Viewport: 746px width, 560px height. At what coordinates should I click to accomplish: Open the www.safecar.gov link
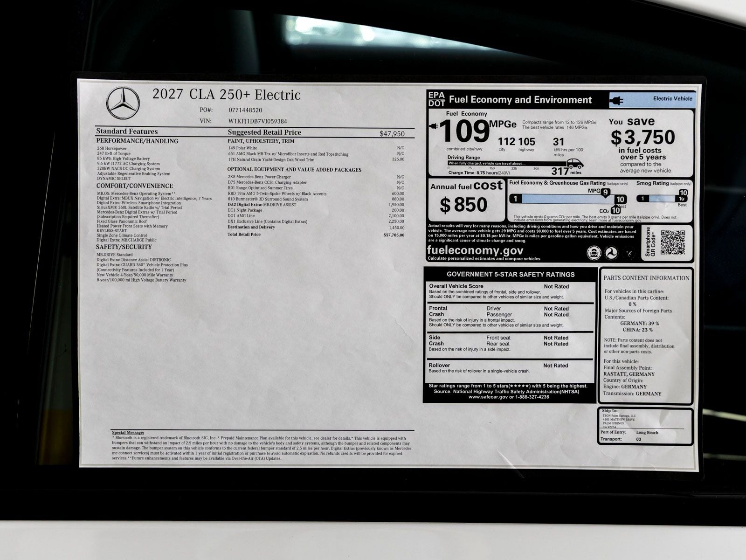(488, 397)
